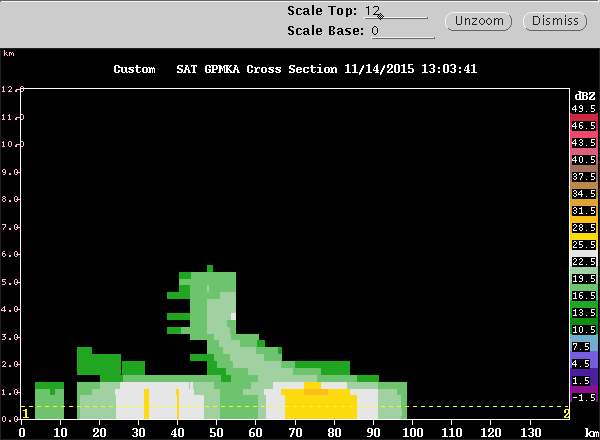The width and height of the screenshot is (600, 440).
Task: Click the cross section title text
Action: click(295, 69)
